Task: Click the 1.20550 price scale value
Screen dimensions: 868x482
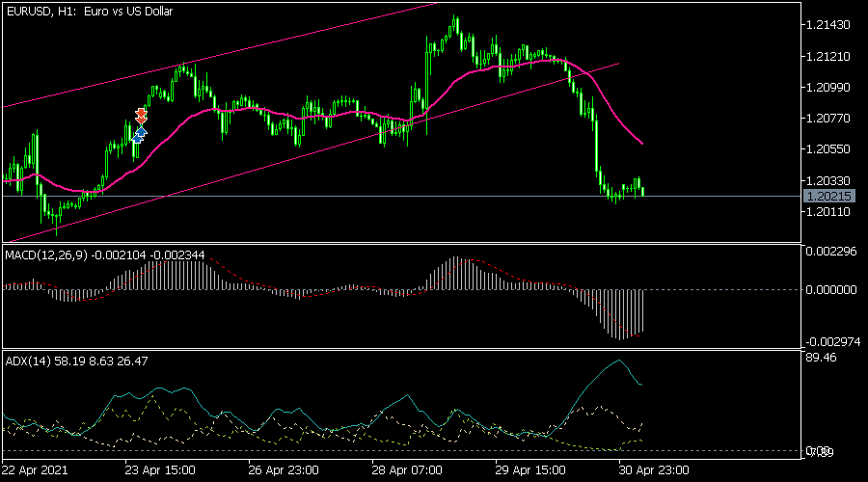Action: pyautogui.click(x=828, y=149)
